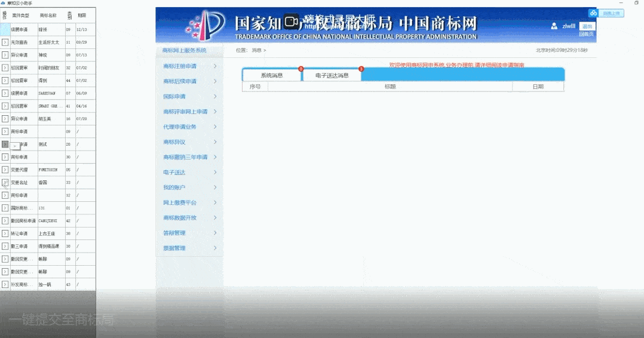Click the Beijing time display
This screenshot has height=338, width=644.
562,50
